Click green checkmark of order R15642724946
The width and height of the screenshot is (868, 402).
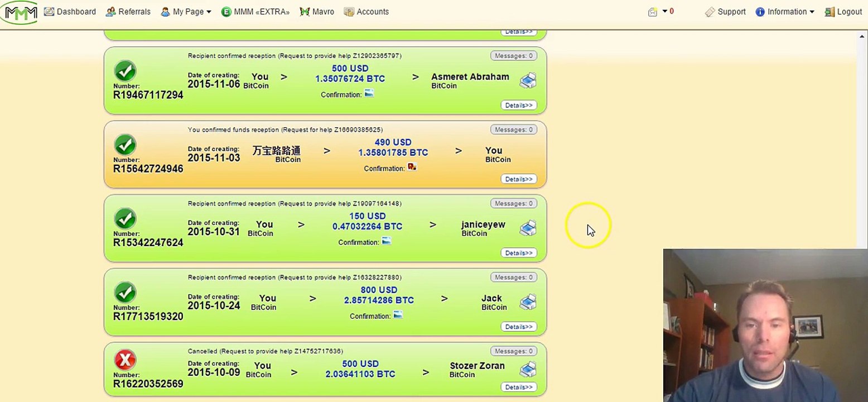pyautogui.click(x=125, y=145)
